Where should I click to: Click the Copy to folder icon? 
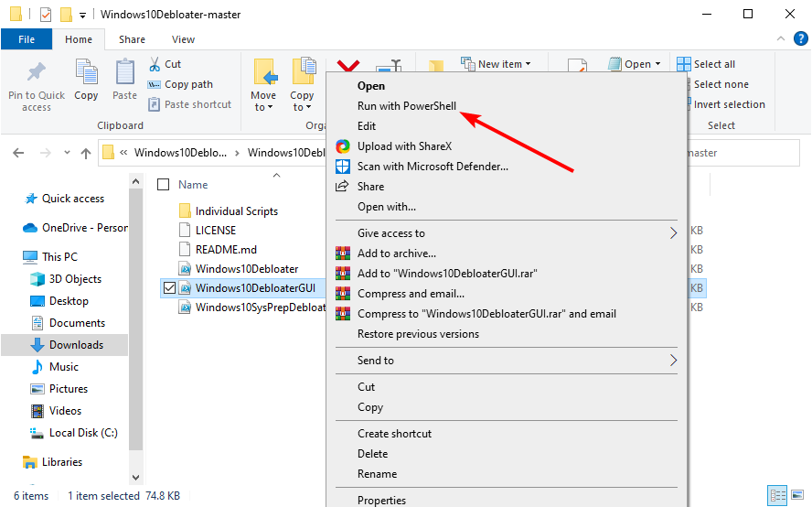click(304, 71)
